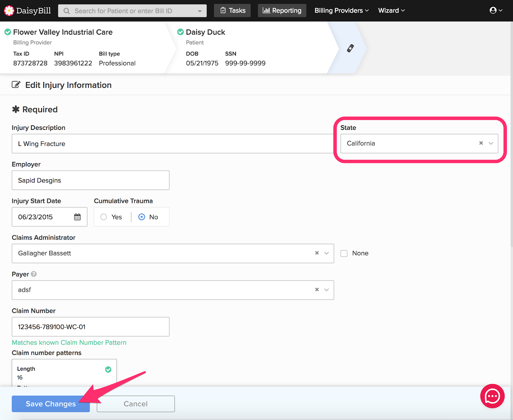
Task: Click the Employer field
Action: click(90, 180)
